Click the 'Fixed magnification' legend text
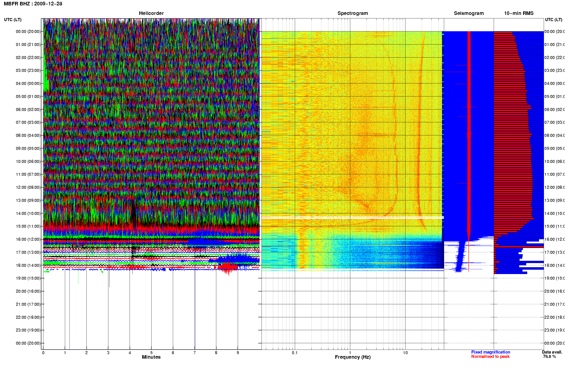This screenshot has height=368, width=588. [491, 352]
